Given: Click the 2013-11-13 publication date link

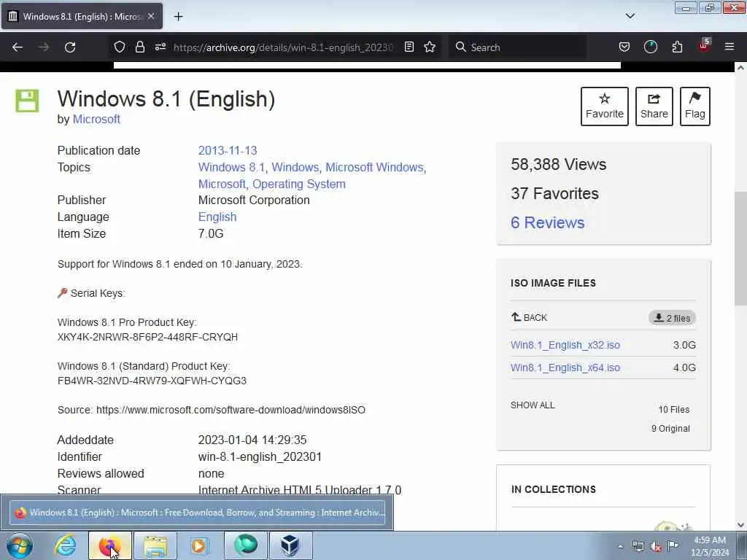Looking at the screenshot, I should tap(228, 150).
